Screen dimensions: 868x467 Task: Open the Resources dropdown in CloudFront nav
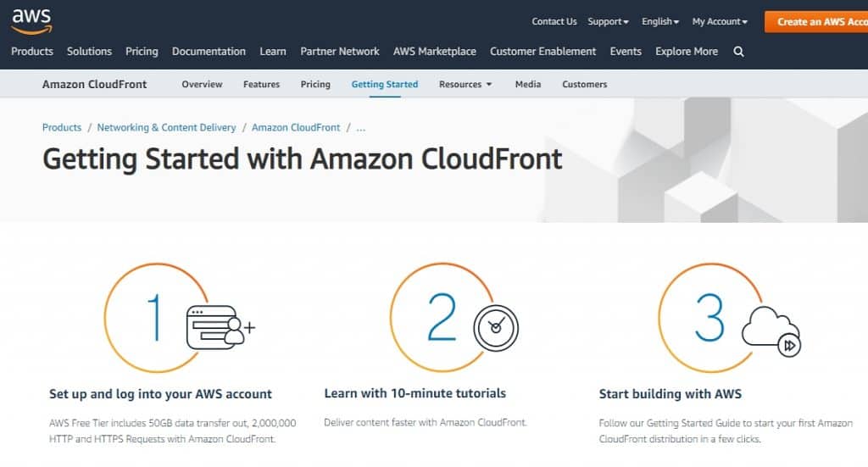tap(465, 84)
